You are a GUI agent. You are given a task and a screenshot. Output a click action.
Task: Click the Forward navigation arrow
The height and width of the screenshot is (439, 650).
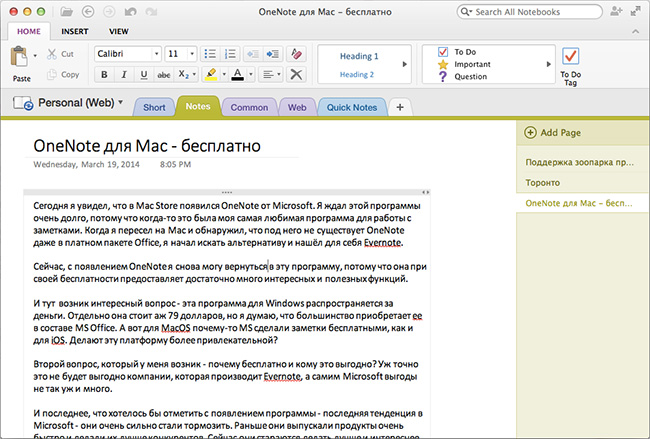tap(109, 12)
